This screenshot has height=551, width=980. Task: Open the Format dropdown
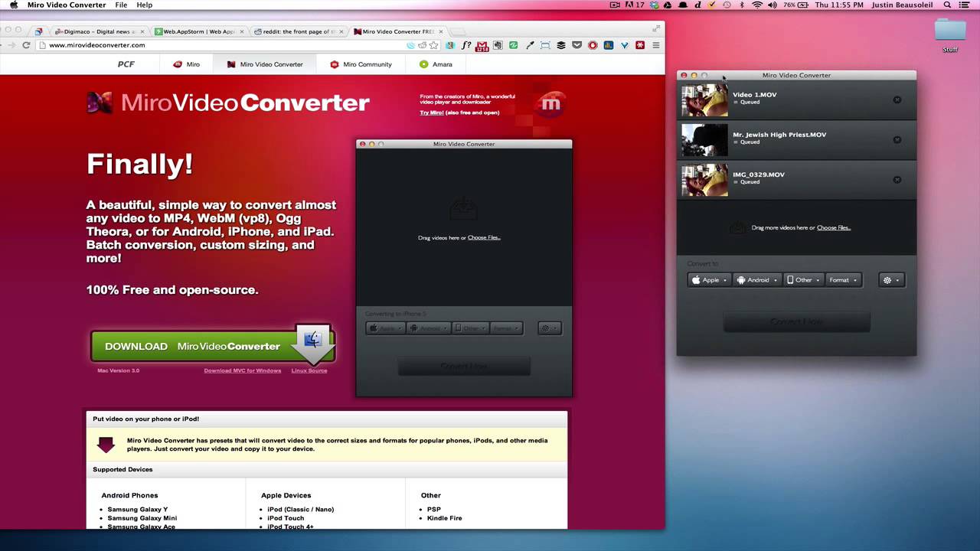pos(844,280)
